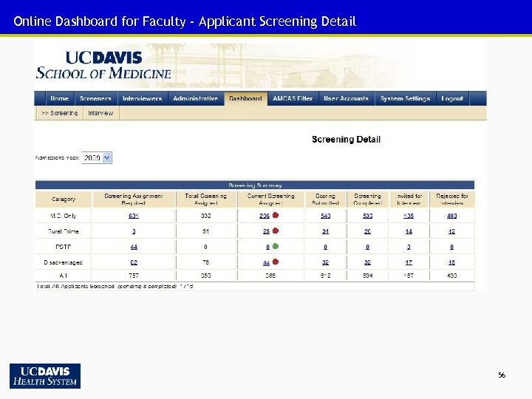Click the Invited for Interview column header
The image size is (532, 399).
point(409,199)
